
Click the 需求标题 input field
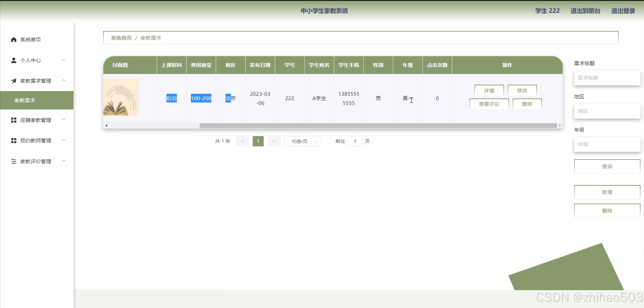click(607, 78)
